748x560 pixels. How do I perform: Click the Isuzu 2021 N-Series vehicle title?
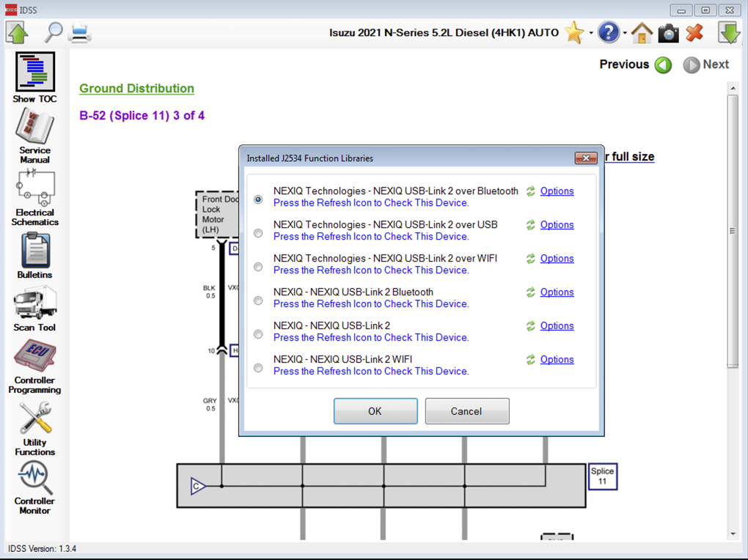[444, 33]
